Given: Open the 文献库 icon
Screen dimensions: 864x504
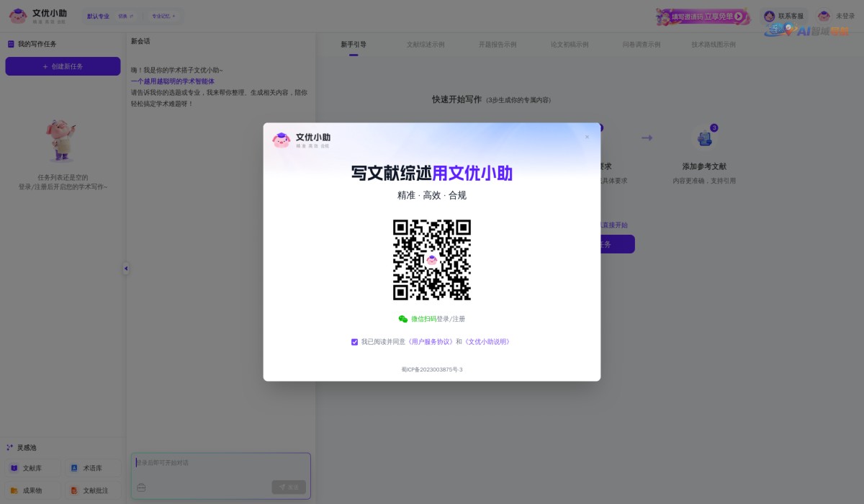Looking at the screenshot, I should coord(14,468).
